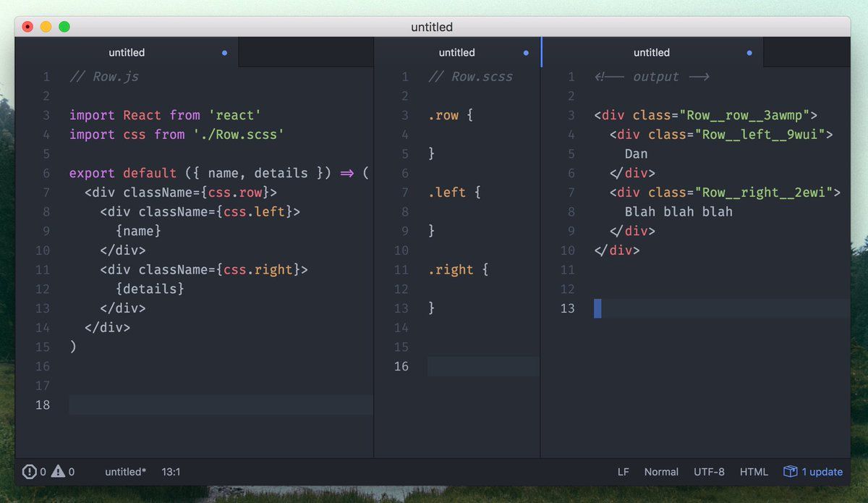868x503 pixels.
Task: Open the LF line ending selector
Action: 623,472
